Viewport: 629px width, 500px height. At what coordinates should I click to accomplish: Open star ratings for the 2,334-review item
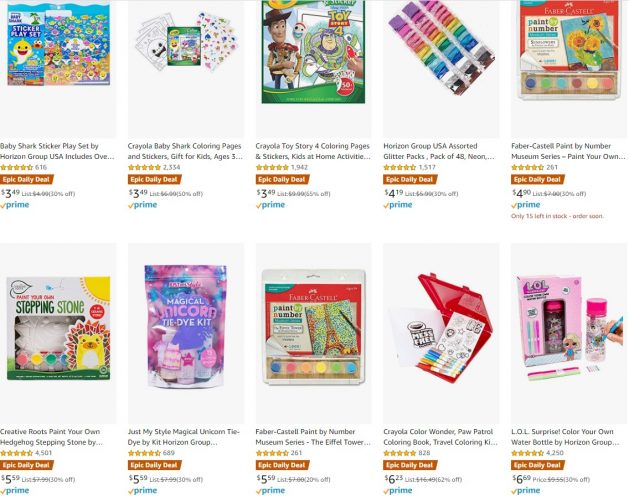coord(144,167)
